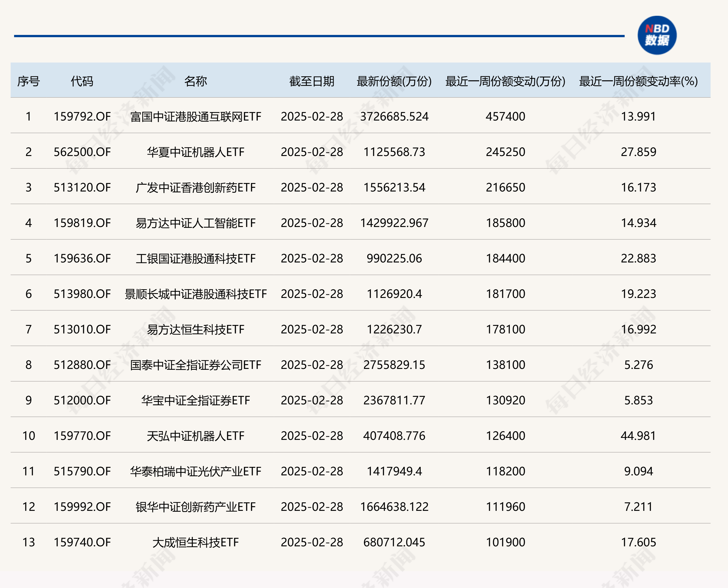Click code 562500.OF

(x=82, y=152)
